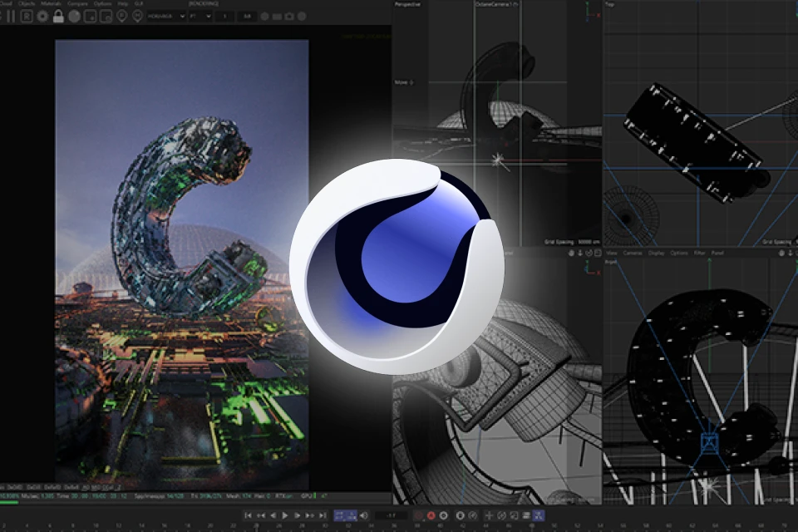Open Octane settings gear in Live Viewer
798x532 pixels.
42,17
